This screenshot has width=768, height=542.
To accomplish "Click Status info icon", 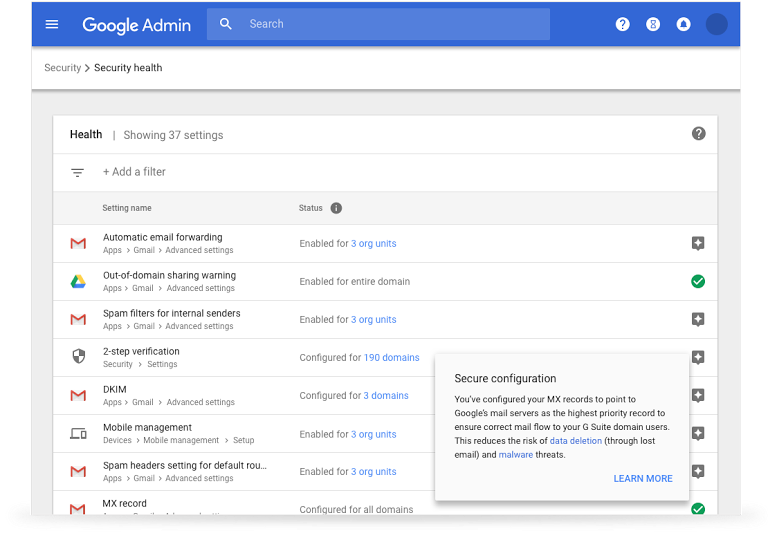I will pyautogui.click(x=336, y=208).
